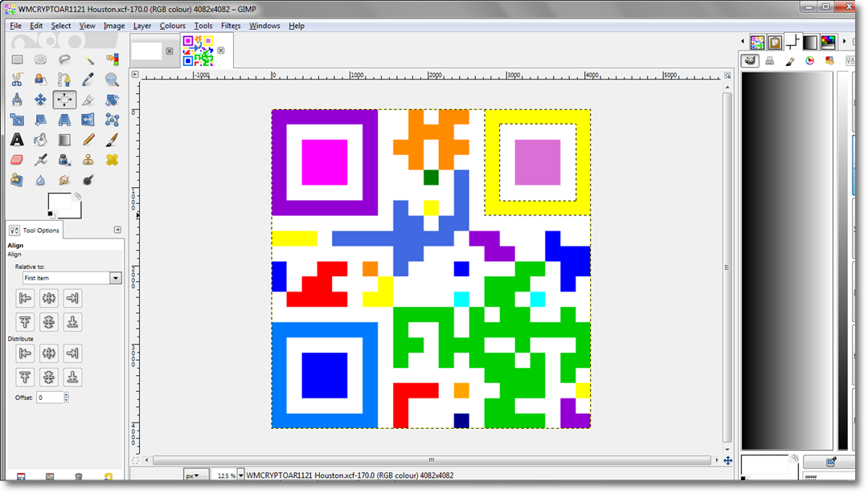Select the Scale tool
This screenshot has width=868, height=494.
(x=17, y=120)
